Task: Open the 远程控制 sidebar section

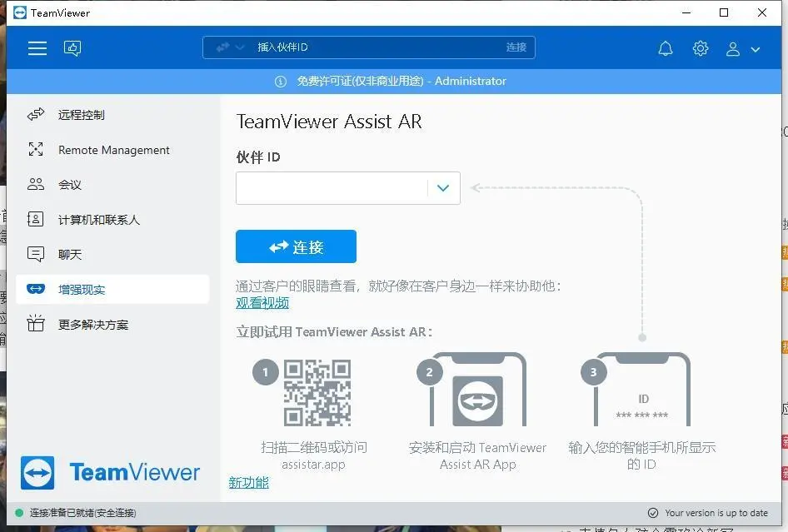Action: pyautogui.click(x=82, y=114)
